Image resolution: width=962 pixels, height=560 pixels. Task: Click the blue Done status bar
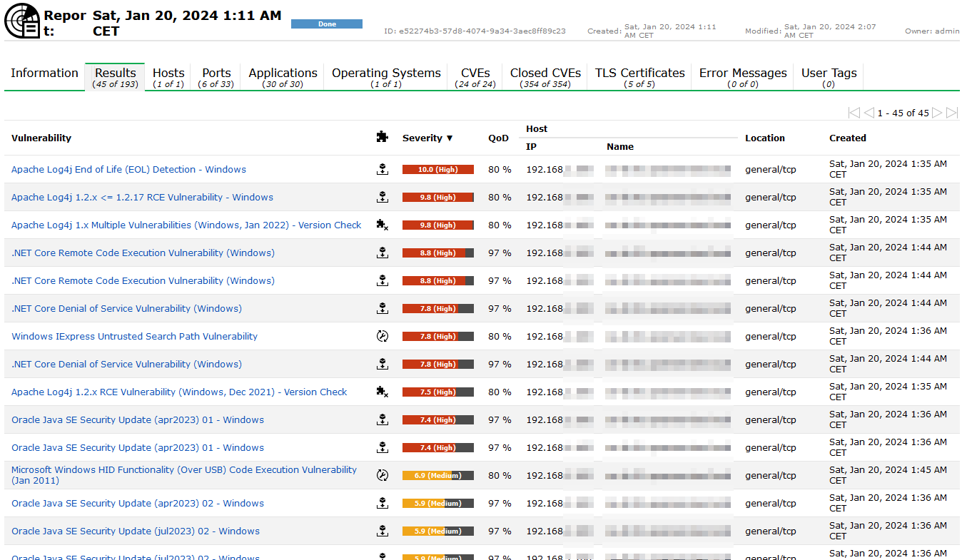(x=327, y=24)
